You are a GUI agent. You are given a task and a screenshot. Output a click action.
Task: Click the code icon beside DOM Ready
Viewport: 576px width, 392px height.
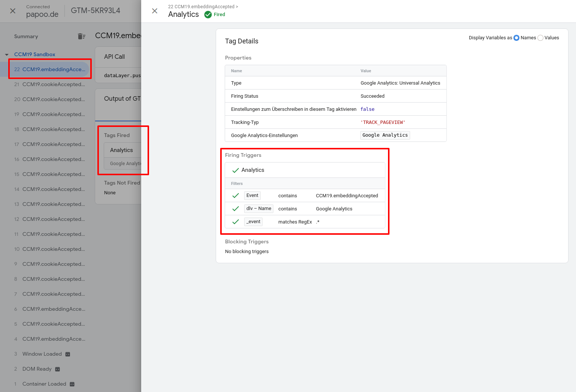58,369
